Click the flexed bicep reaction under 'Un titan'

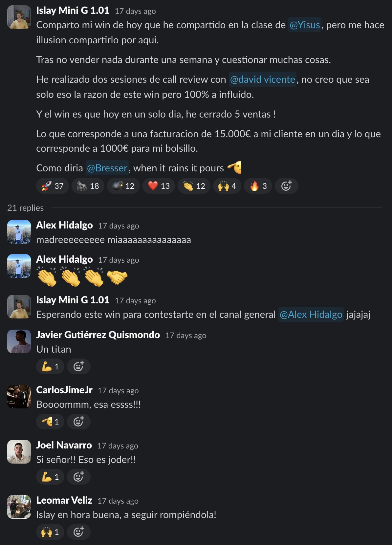(50, 366)
